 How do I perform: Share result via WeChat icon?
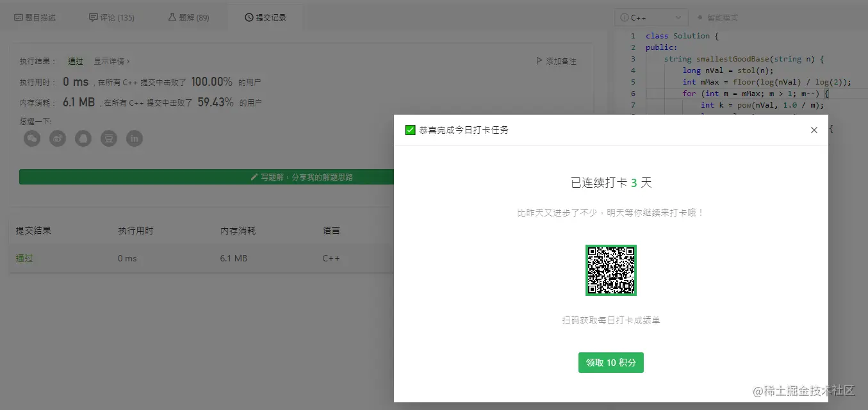coord(32,138)
